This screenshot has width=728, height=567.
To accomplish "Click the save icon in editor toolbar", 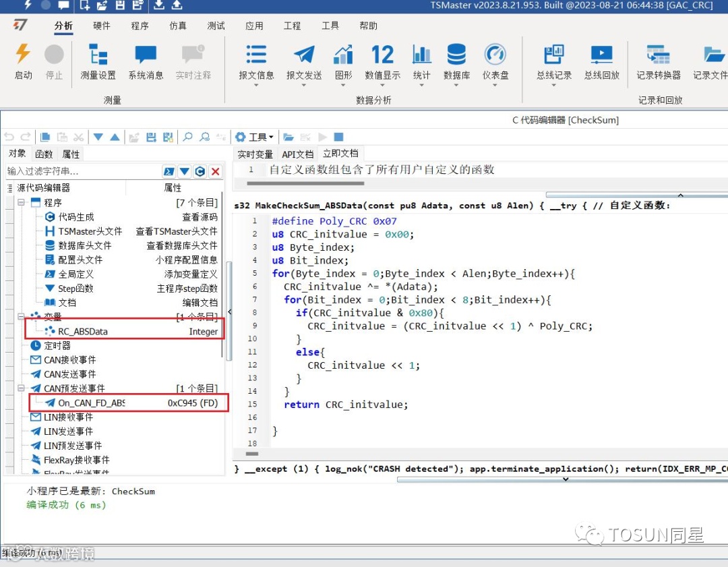I will (x=151, y=137).
